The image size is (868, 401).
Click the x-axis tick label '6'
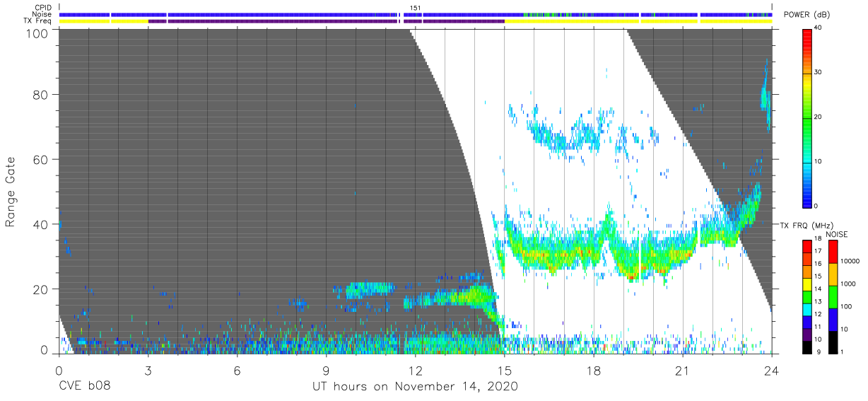237,370
